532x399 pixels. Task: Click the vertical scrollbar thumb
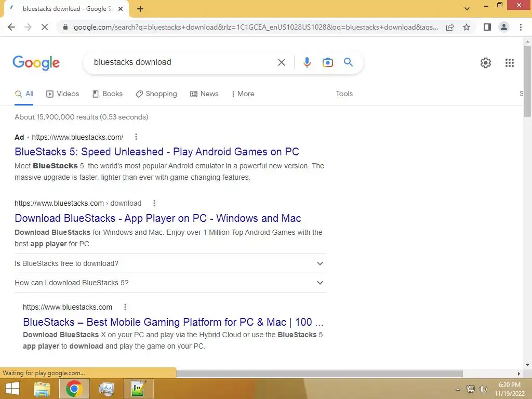pos(527,81)
